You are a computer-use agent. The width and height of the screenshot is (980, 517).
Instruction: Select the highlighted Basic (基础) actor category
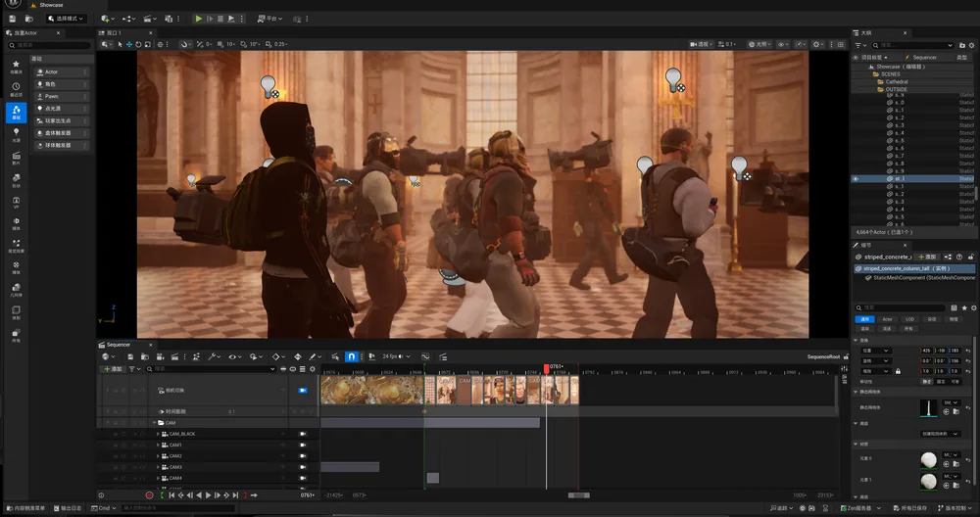(x=17, y=112)
